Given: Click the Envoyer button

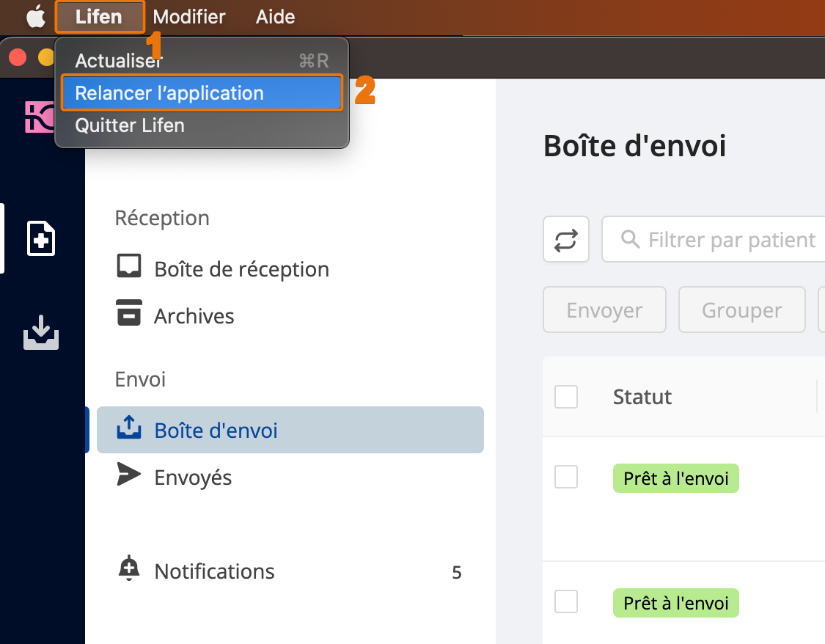Looking at the screenshot, I should [x=604, y=310].
